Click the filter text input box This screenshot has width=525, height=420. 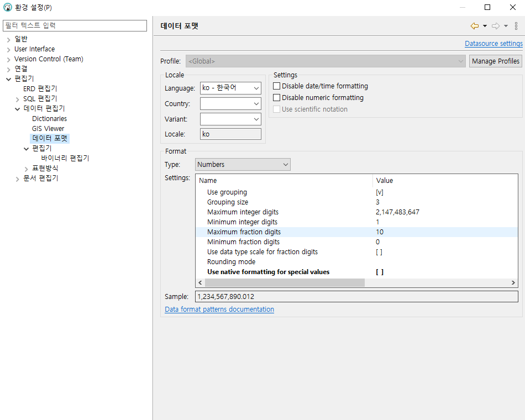75,25
